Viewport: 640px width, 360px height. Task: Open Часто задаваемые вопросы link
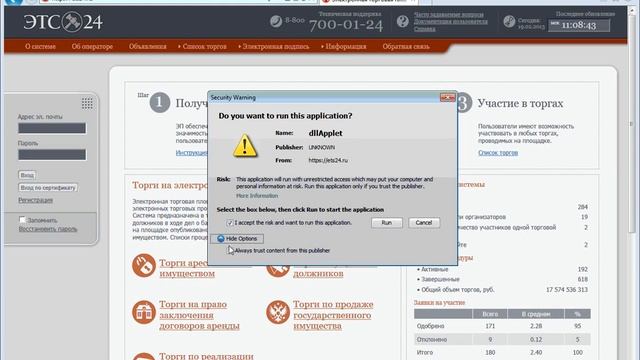tap(449, 14)
